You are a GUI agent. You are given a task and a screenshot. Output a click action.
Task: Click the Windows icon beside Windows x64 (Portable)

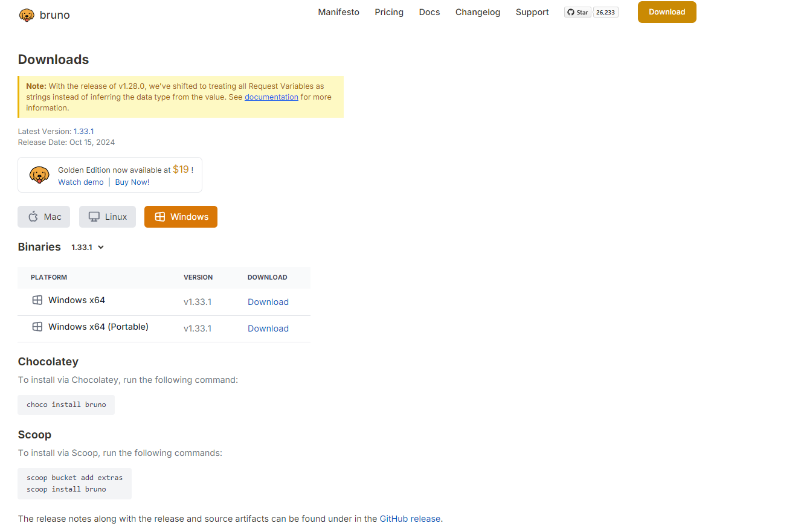point(37,327)
